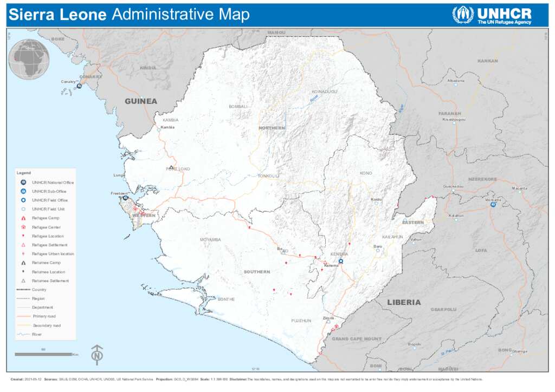This screenshot has width=555, height=392.
Task: Click the "BOKE" label in Guinea
Action: point(58,39)
